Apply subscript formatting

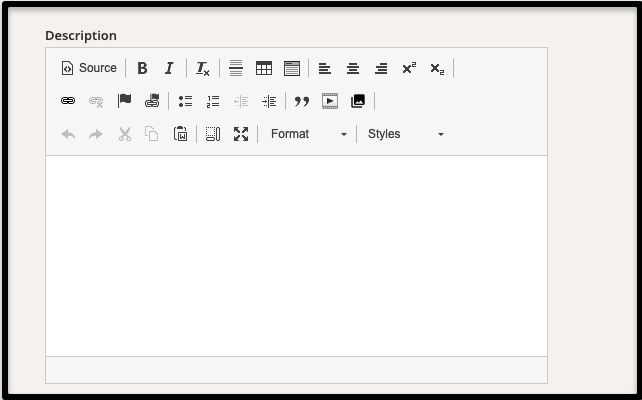click(x=437, y=68)
